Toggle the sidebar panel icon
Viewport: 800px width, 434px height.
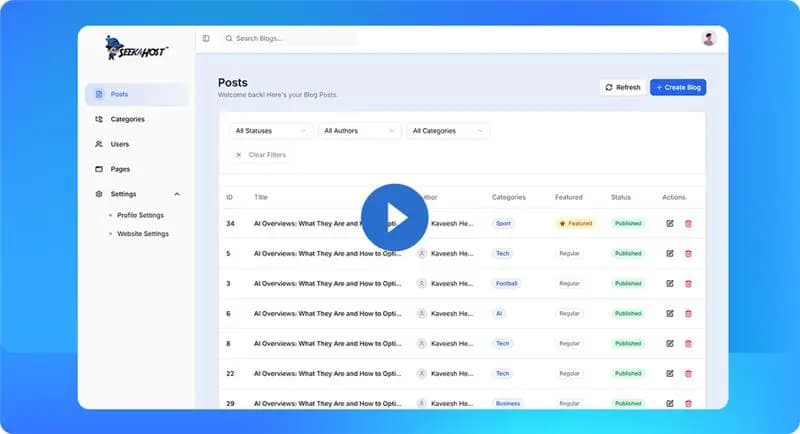click(206, 38)
